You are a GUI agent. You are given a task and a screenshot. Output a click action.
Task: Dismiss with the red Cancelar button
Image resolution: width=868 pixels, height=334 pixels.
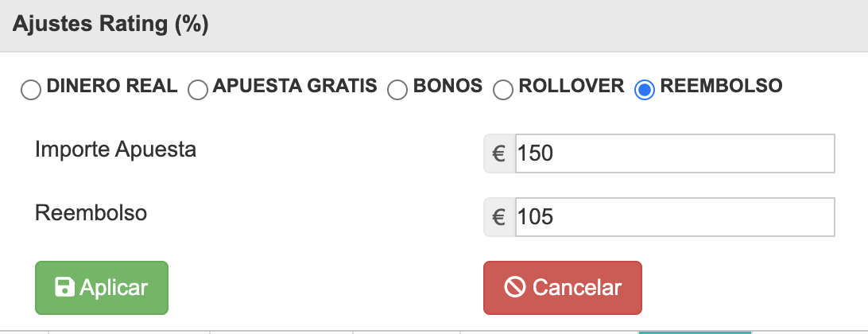click(x=563, y=288)
